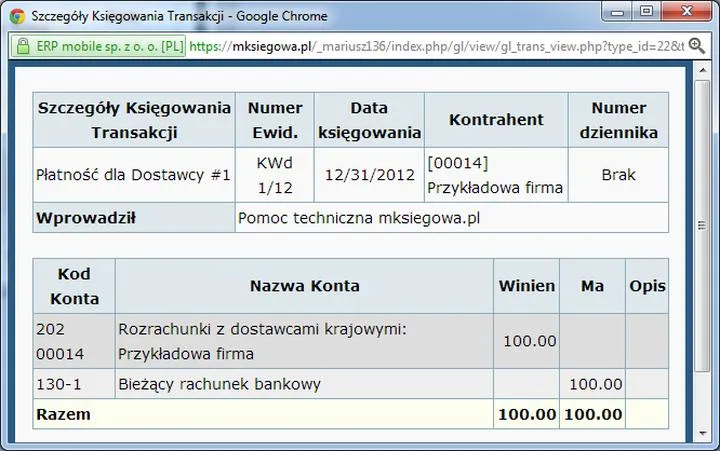Click the 'Wprowadził' label
Image resolution: width=720 pixels, height=451 pixels.
pyautogui.click(x=86, y=218)
